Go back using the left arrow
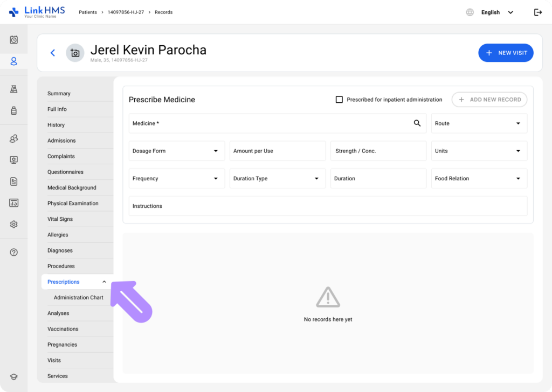Image resolution: width=552 pixels, height=392 pixels. pos(52,53)
